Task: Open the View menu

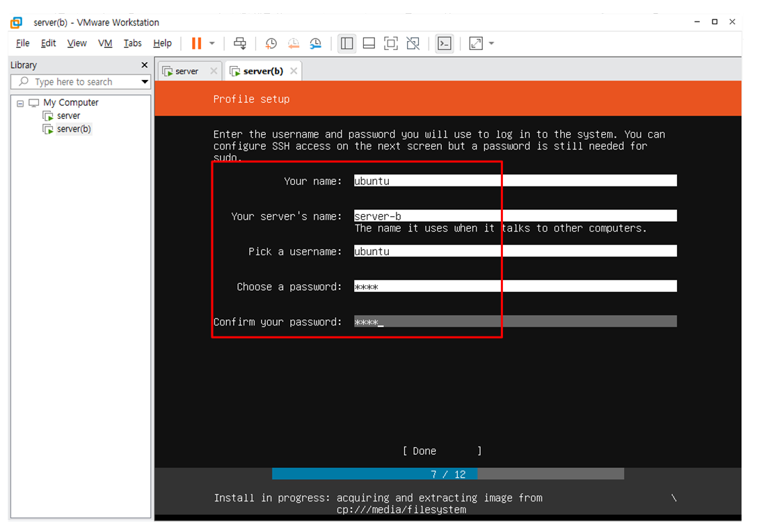Action: coord(77,44)
